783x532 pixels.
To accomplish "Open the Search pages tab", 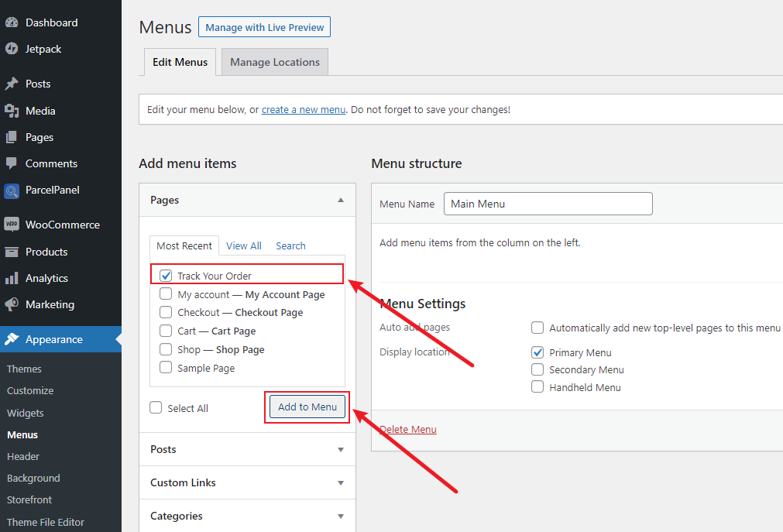I will 290,245.
